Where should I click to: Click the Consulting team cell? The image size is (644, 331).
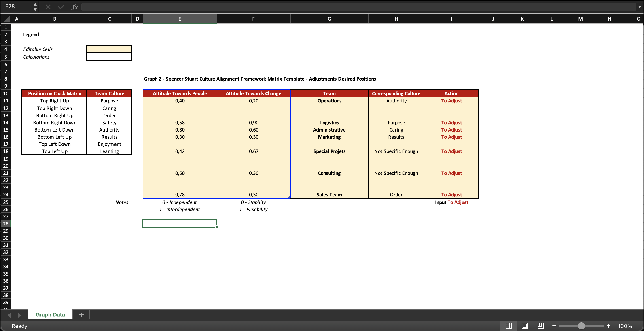[329, 173]
